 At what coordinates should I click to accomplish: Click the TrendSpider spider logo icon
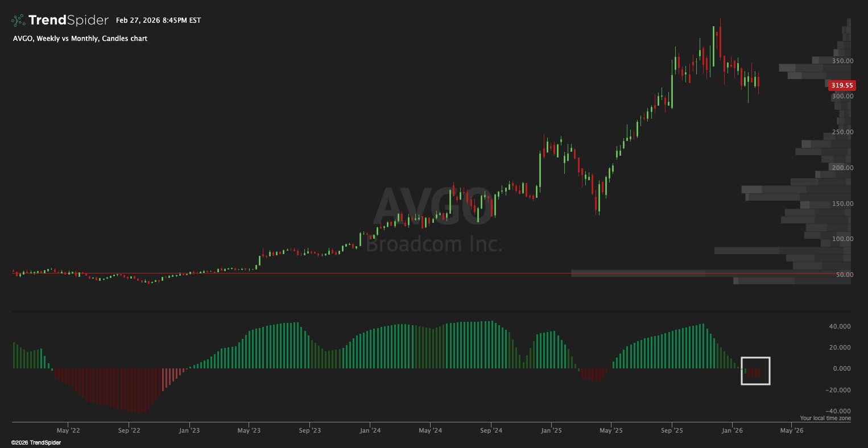click(x=18, y=20)
